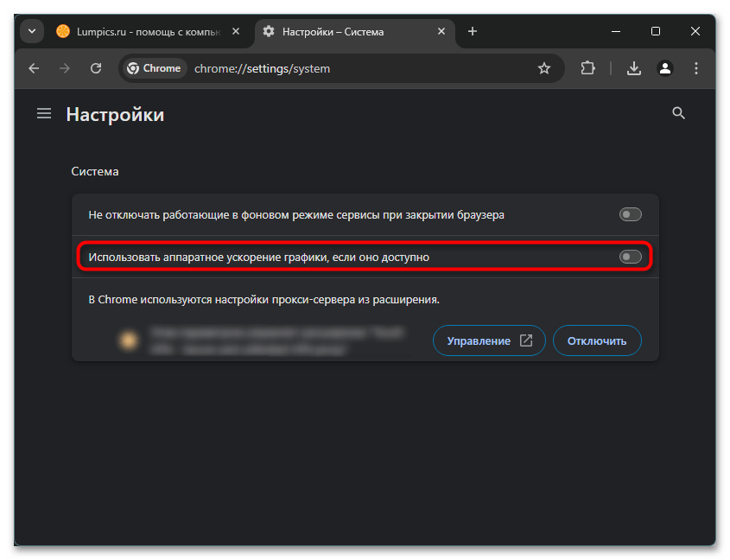Click the Lumpics.ru orange favicon
Image resolution: width=730 pixels, height=560 pixels.
point(63,31)
